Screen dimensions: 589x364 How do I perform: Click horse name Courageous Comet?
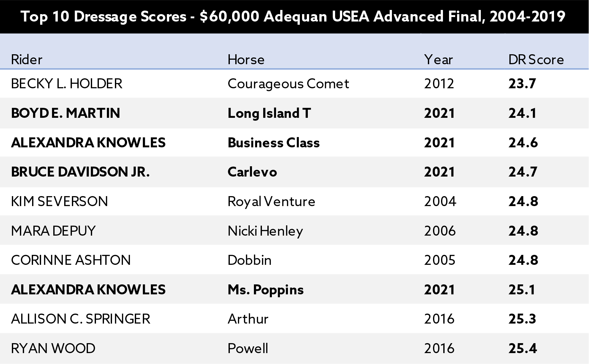pyautogui.click(x=288, y=84)
